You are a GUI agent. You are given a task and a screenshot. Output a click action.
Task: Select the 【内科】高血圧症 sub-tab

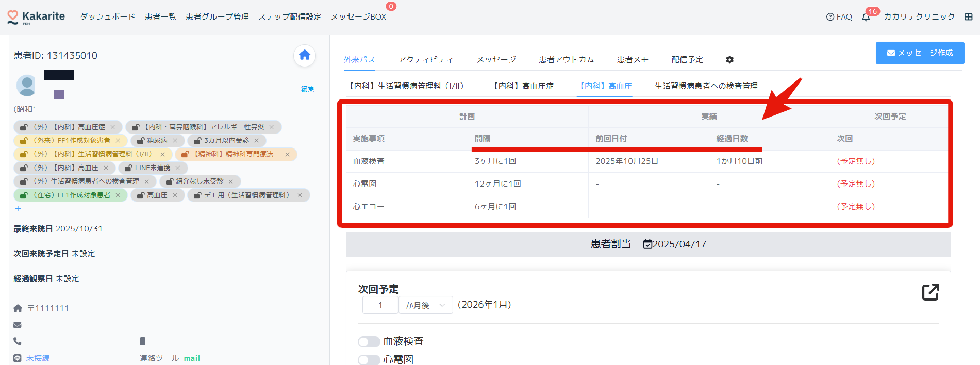pos(523,86)
